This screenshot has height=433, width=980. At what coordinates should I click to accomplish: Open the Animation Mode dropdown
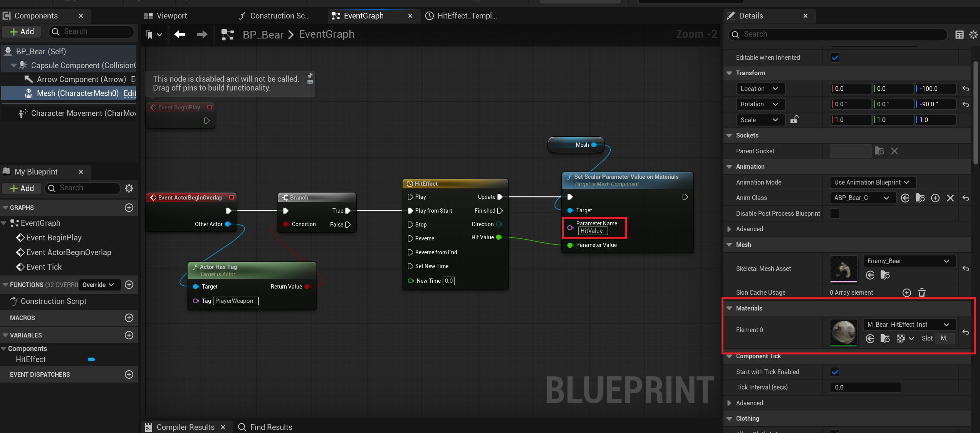point(872,182)
